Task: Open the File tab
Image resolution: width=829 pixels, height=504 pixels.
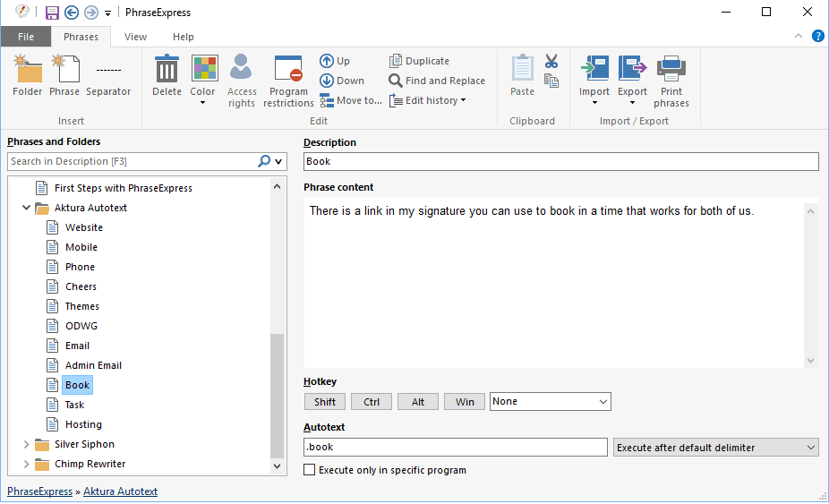Action: [x=26, y=37]
